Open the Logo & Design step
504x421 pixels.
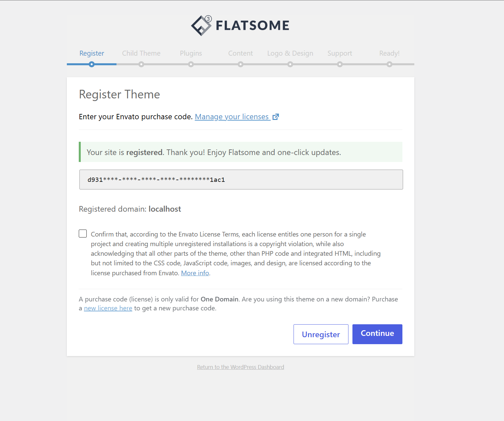point(290,53)
